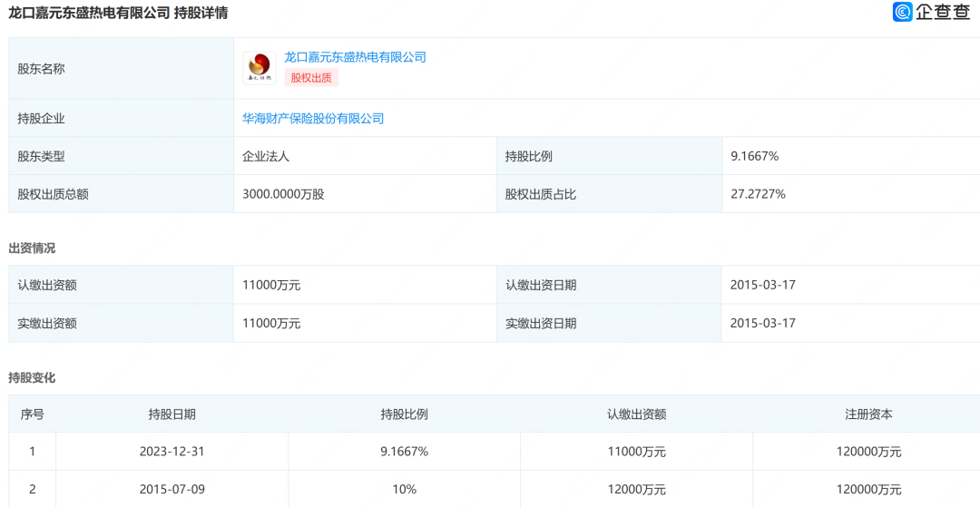Select the 实缴出资日期 2015-03-17 value

[x=762, y=324]
